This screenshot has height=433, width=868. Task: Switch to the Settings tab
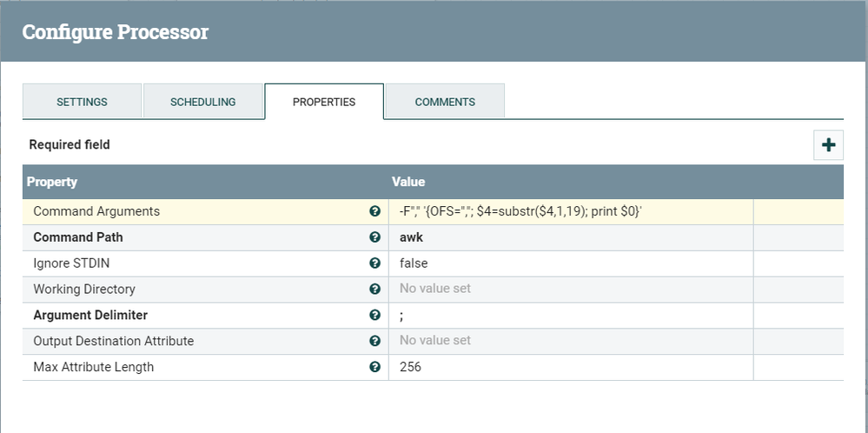pyautogui.click(x=82, y=102)
